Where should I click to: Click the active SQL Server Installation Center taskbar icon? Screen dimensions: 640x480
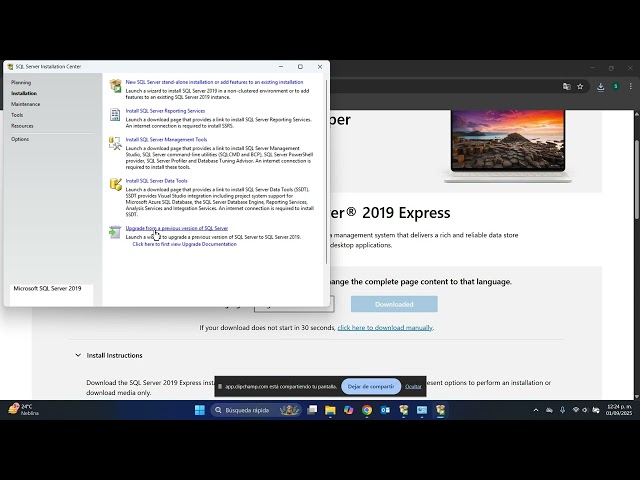(x=440, y=410)
